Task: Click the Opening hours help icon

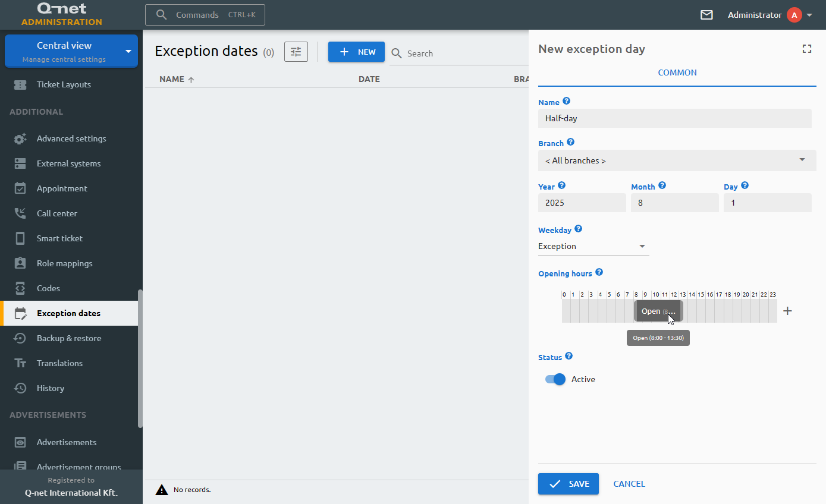Action: coord(599,273)
